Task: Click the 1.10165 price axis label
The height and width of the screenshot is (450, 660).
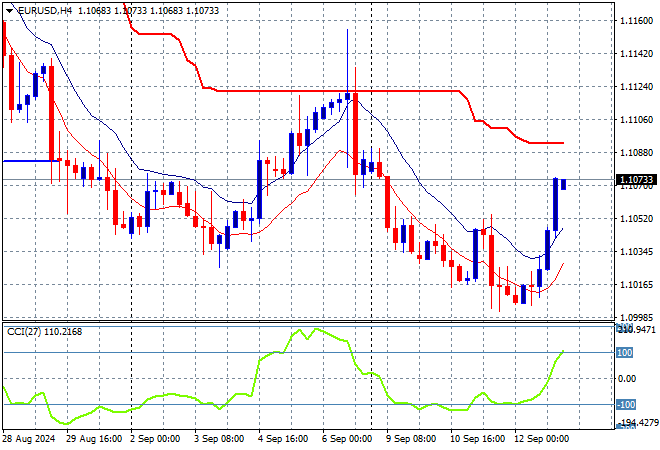Action: [x=636, y=285]
